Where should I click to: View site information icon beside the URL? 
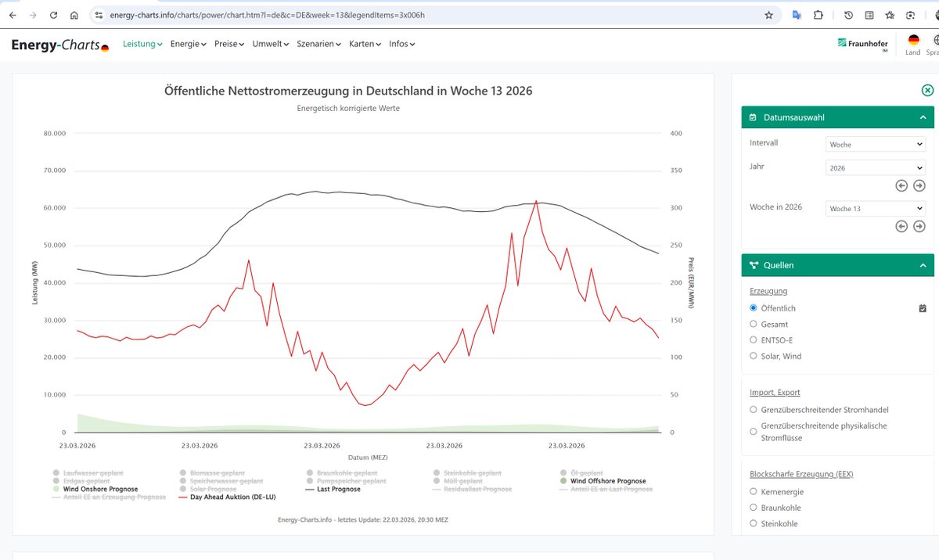pos(99,15)
